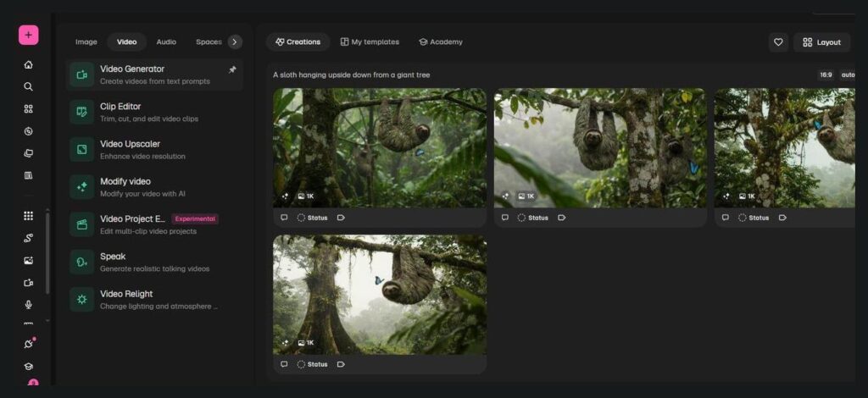
Task: Click the Speak tool icon
Action: coord(82,262)
